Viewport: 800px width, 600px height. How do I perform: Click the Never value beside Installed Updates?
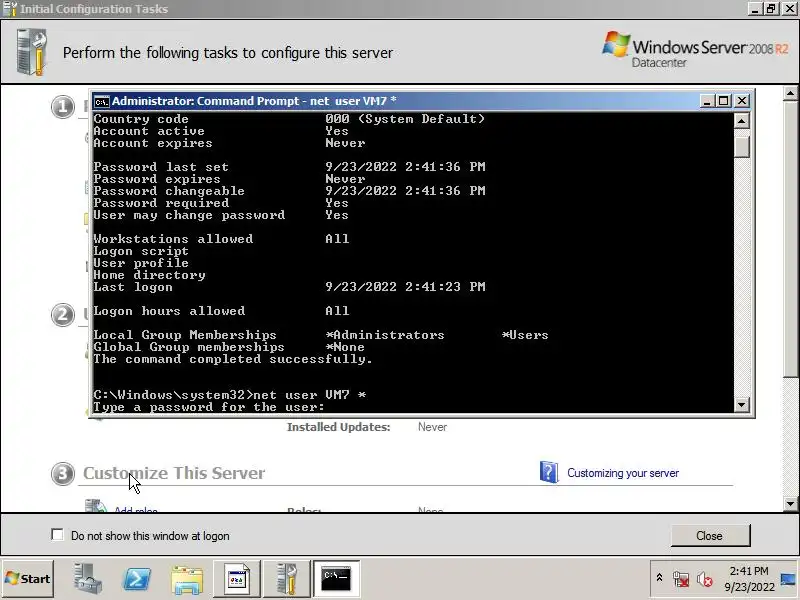tap(432, 427)
